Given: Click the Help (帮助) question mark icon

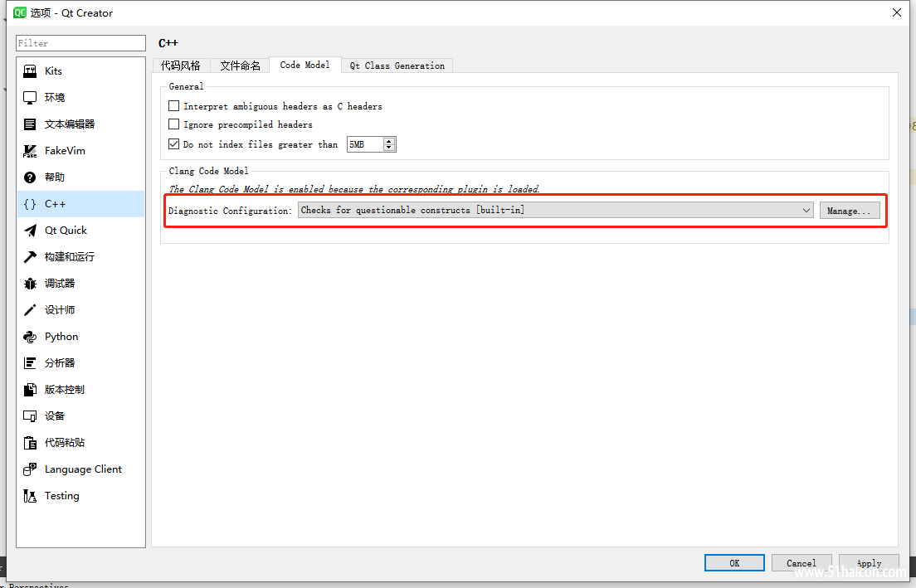Looking at the screenshot, I should pos(30,177).
